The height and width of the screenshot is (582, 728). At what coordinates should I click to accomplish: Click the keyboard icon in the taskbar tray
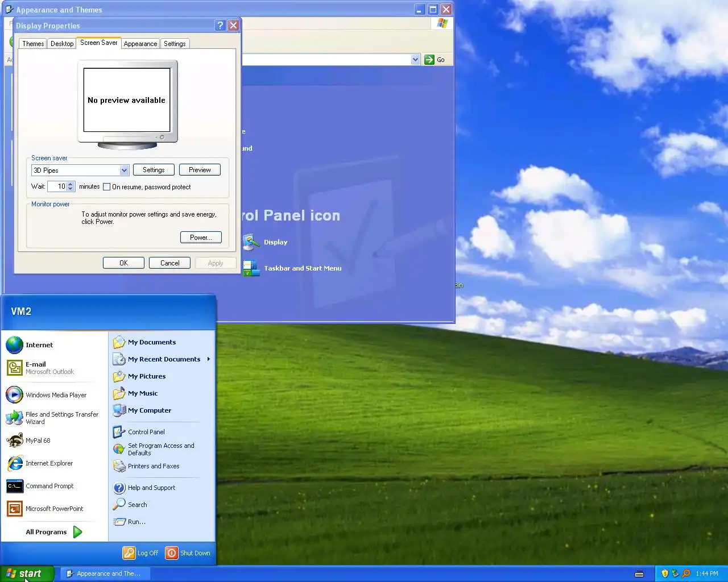pyautogui.click(x=639, y=573)
